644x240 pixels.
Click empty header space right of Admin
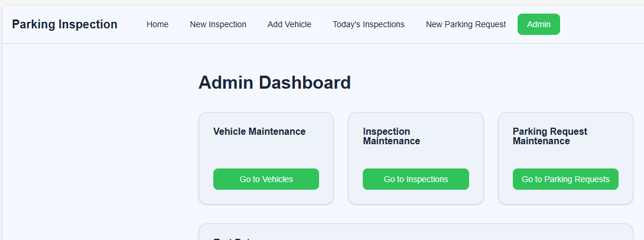[x=600, y=24]
